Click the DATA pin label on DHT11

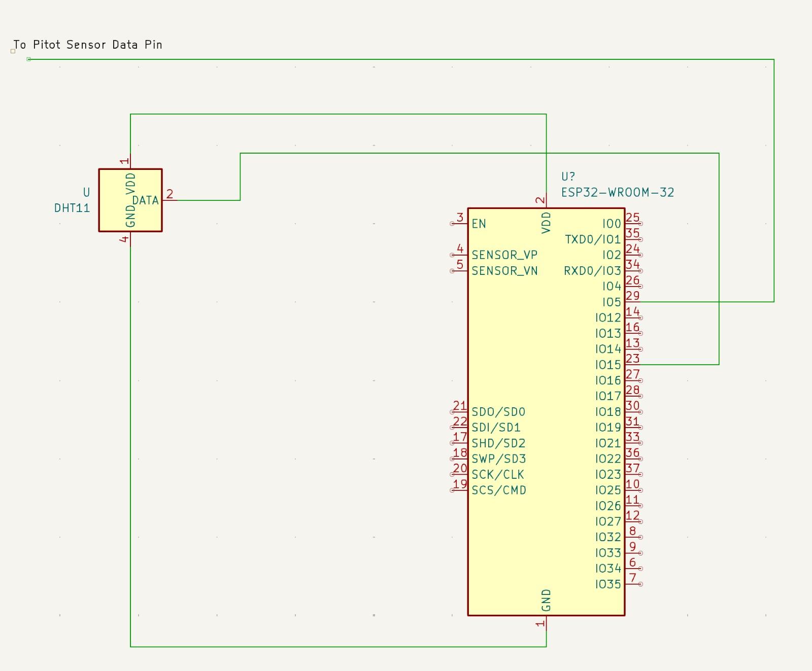point(146,200)
